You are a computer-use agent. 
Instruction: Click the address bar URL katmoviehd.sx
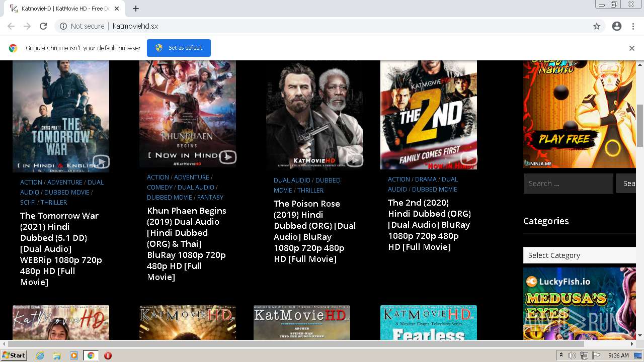coord(135,26)
